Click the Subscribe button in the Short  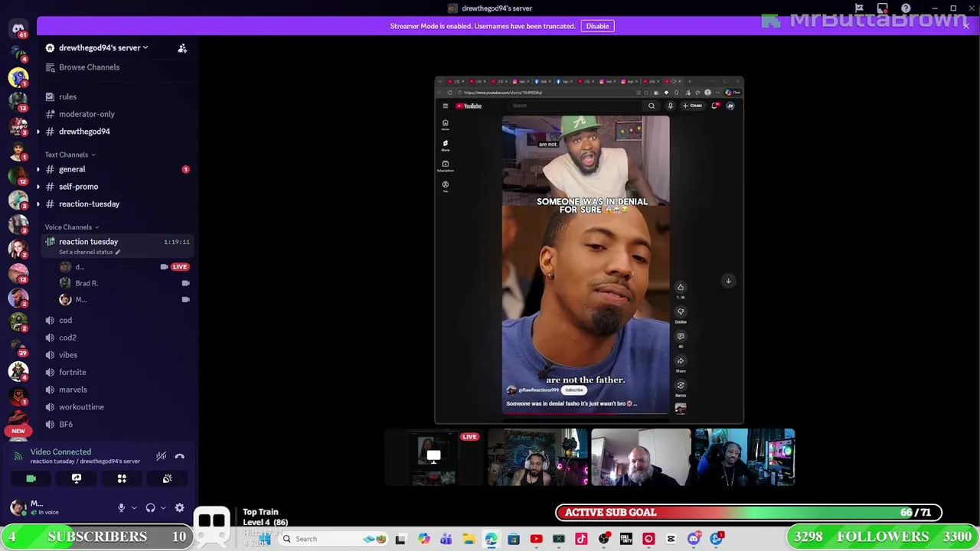click(x=573, y=390)
